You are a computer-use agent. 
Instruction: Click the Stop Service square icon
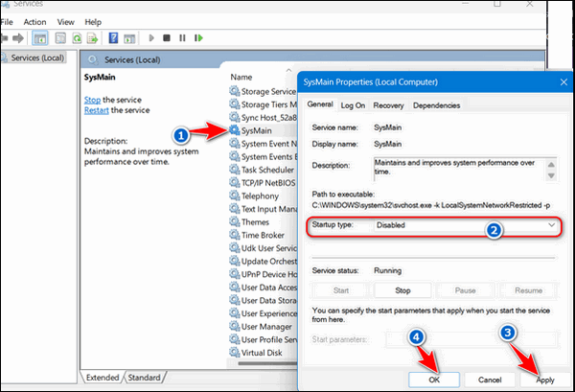167,37
